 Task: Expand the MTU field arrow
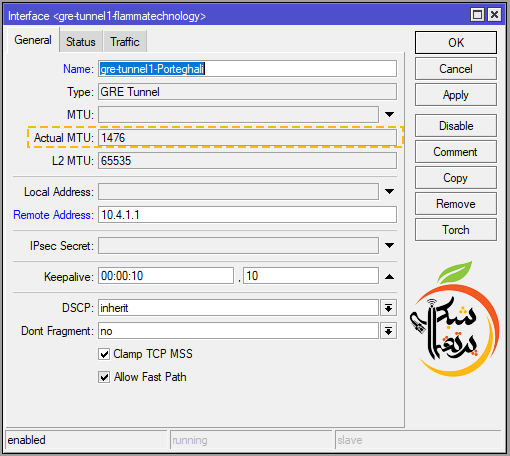click(389, 114)
